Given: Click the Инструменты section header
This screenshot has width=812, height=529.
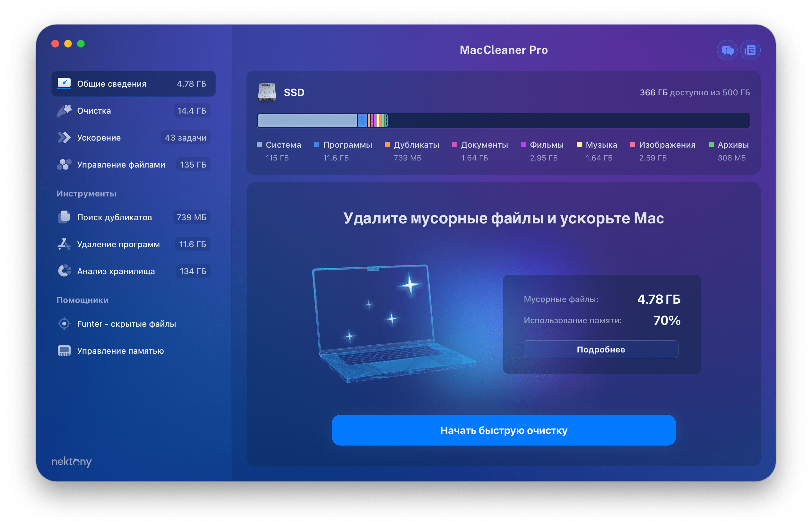Looking at the screenshot, I should coord(86,194).
